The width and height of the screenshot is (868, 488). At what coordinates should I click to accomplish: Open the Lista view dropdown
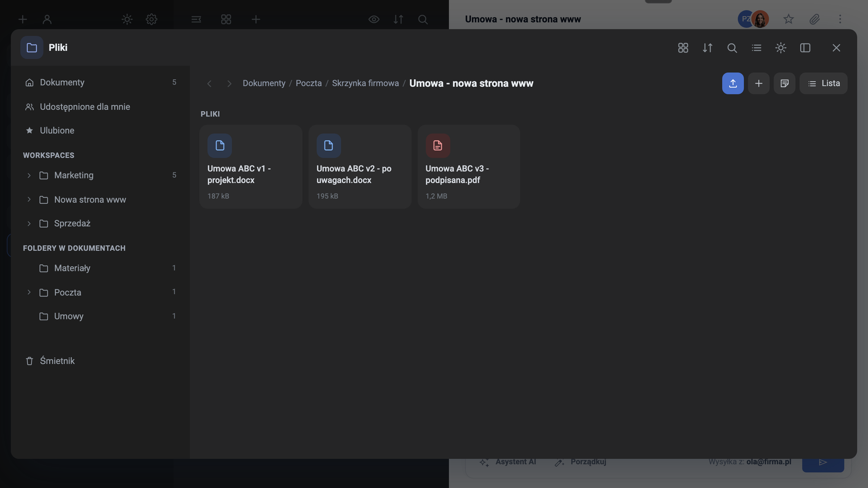[823, 84]
